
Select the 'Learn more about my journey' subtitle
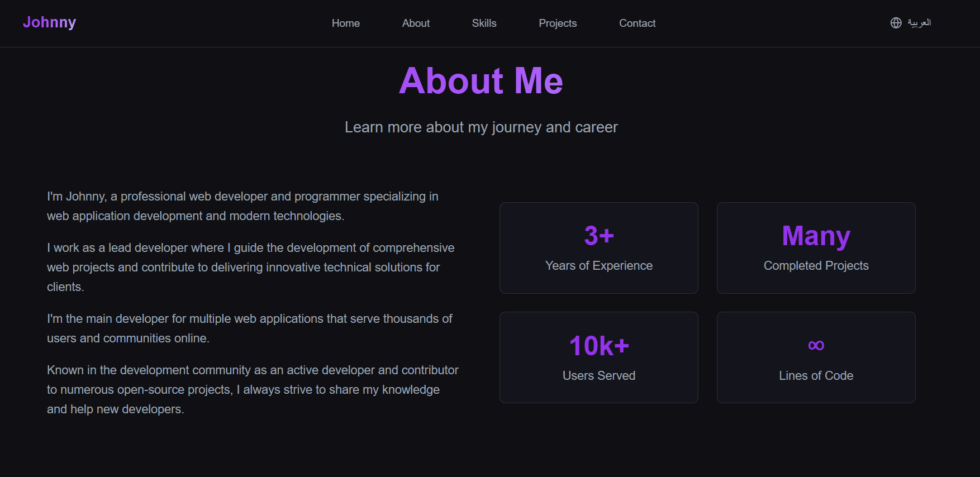click(481, 127)
